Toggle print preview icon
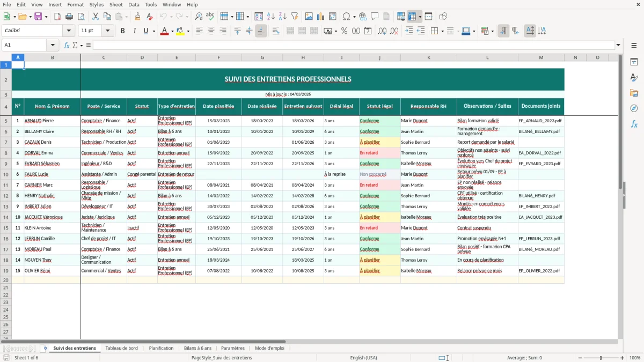644x362 pixels. pyautogui.click(x=80, y=17)
